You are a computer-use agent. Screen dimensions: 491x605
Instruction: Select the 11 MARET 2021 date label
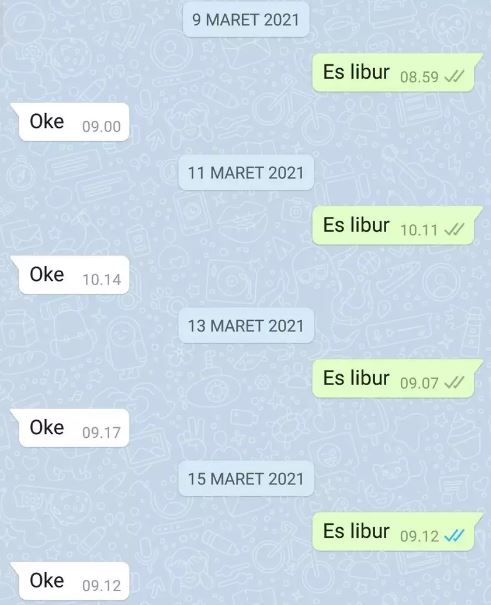tap(246, 172)
